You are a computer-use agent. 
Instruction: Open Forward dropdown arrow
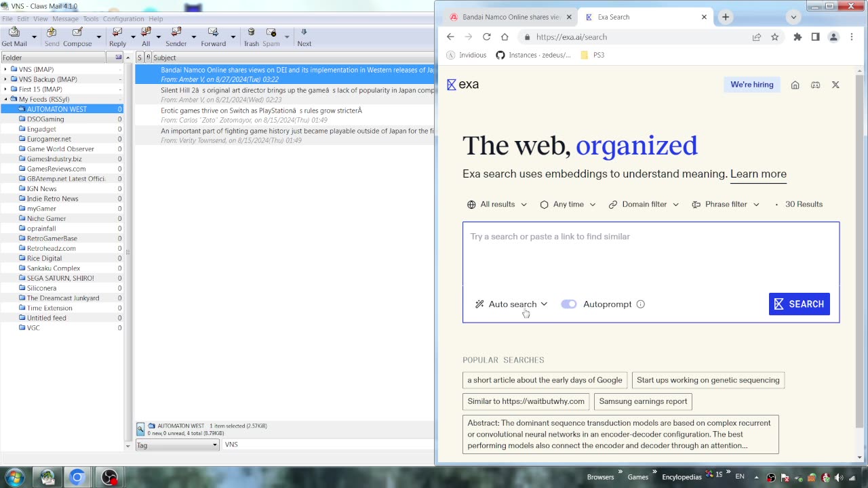click(233, 37)
